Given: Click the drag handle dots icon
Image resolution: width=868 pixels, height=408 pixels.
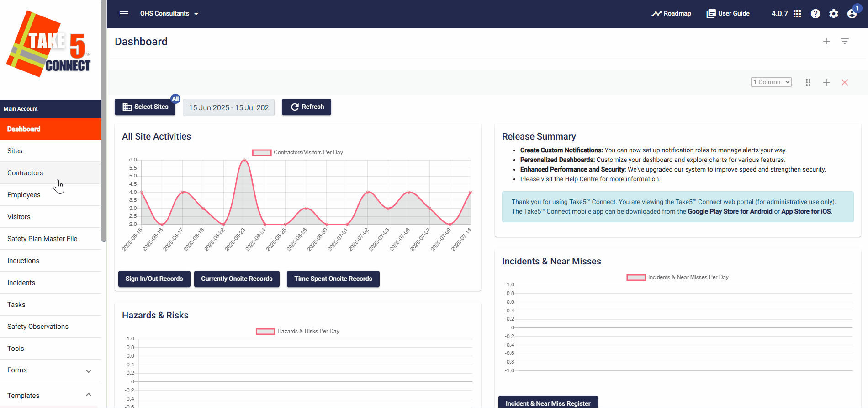Looking at the screenshot, I should (808, 82).
